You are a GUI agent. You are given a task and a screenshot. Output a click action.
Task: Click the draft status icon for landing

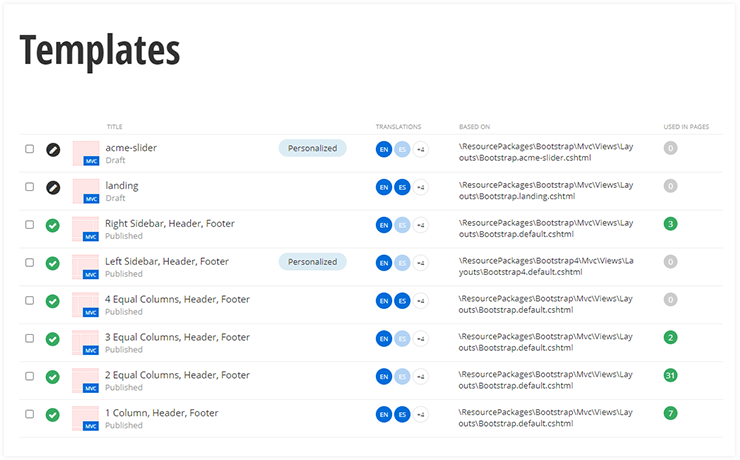click(x=53, y=187)
